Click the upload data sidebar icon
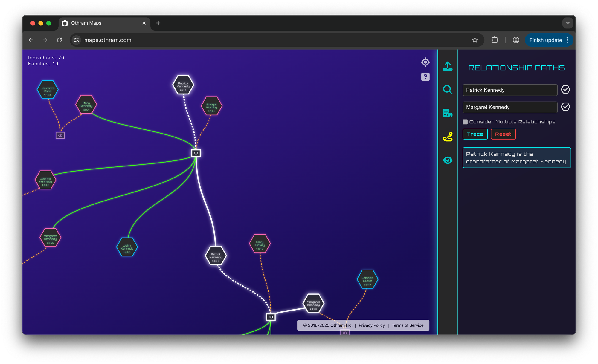The width and height of the screenshot is (598, 364). [x=448, y=66]
